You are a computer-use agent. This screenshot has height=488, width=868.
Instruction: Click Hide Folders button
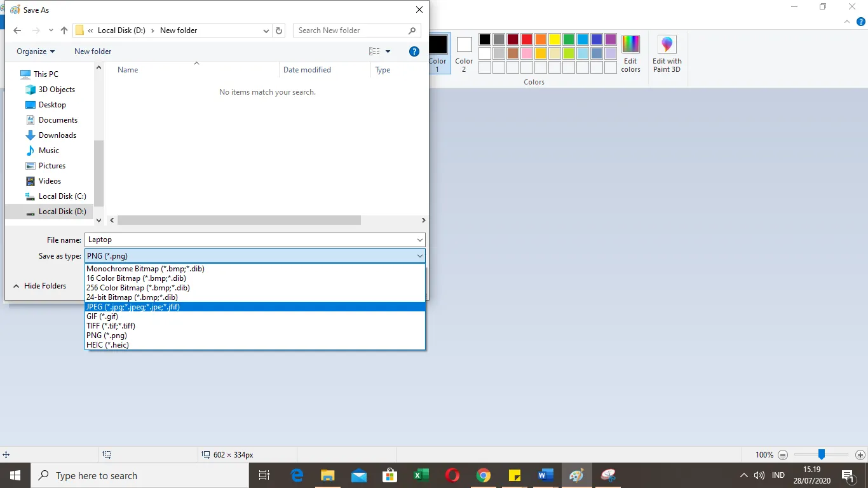tap(39, 286)
